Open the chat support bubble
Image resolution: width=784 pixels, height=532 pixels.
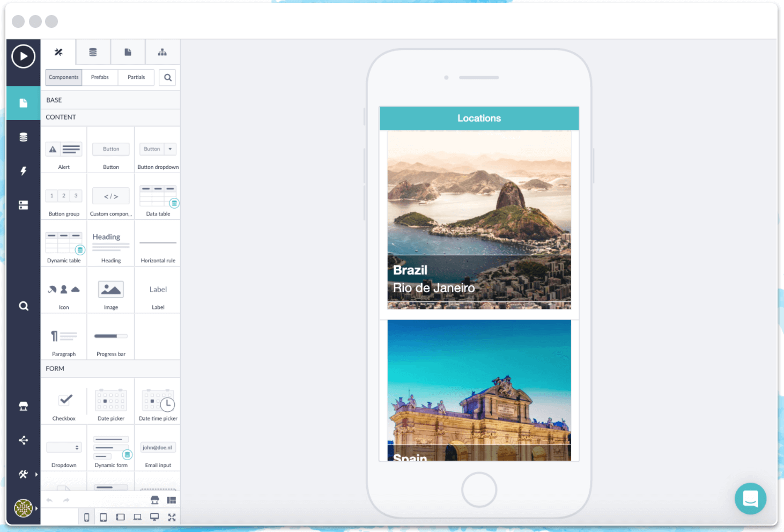(x=750, y=499)
